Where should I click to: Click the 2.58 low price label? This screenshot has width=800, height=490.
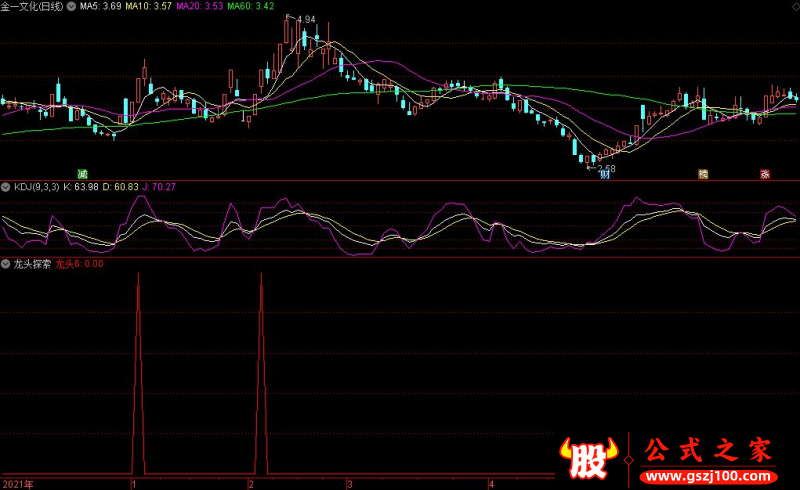click(x=605, y=168)
